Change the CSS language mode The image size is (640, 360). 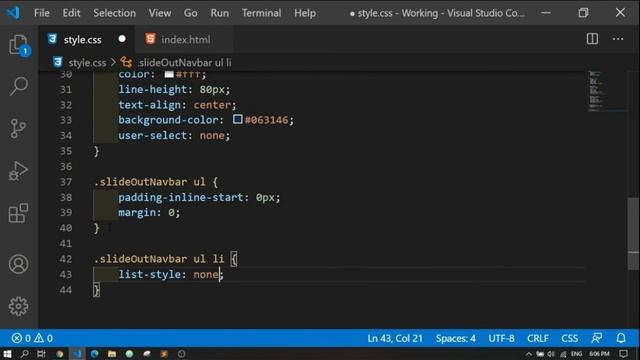(x=569, y=338)
